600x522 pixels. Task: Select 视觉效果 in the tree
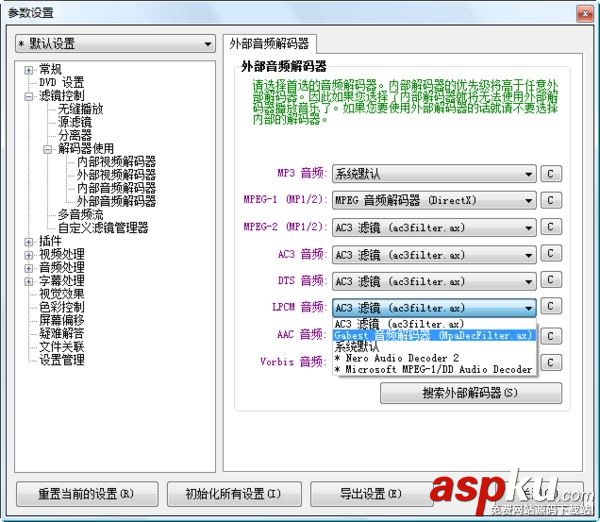62,294
